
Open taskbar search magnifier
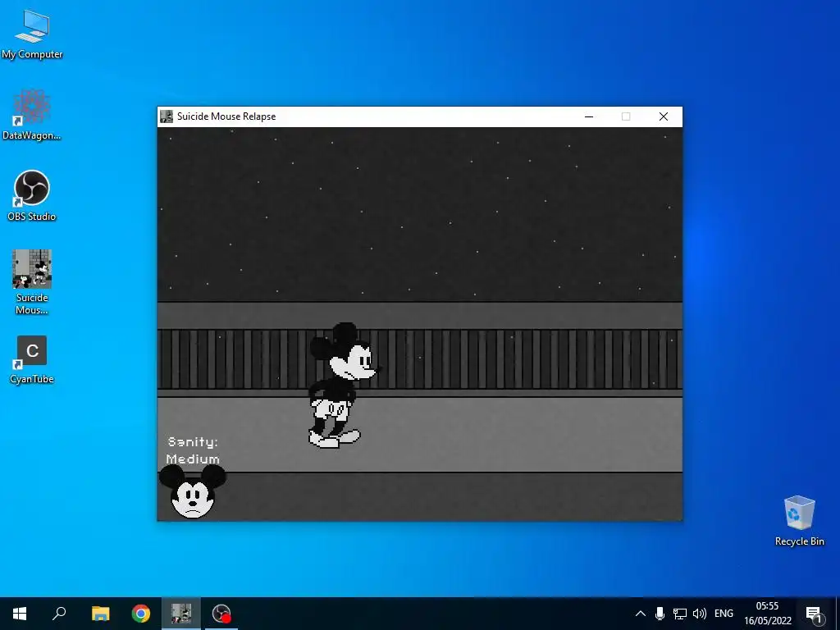pos(59,614)
